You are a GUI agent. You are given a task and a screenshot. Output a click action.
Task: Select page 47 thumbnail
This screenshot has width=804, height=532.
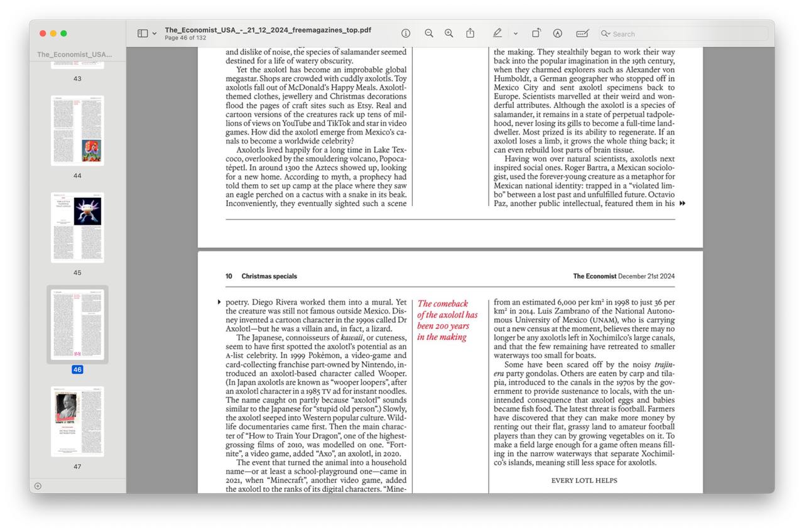[77, 421]
